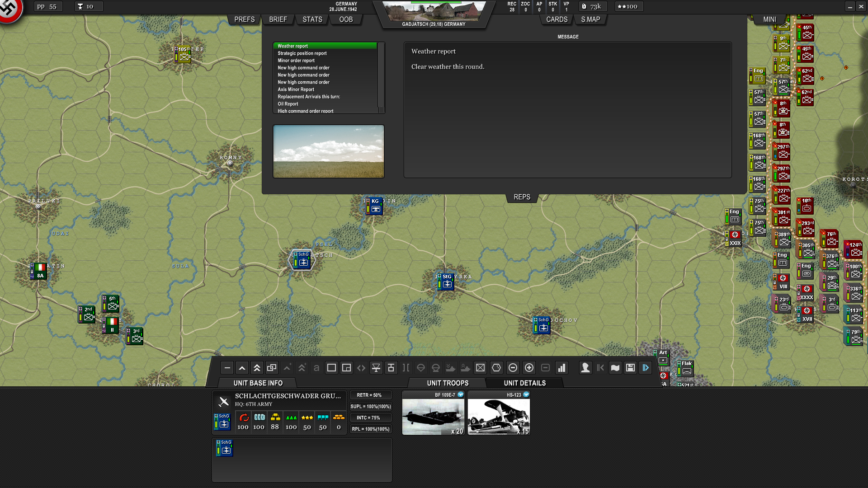Viewport: 868px width, 488px height.
Task: Select Strategic position report entry
Action: (x=325, y=53)
